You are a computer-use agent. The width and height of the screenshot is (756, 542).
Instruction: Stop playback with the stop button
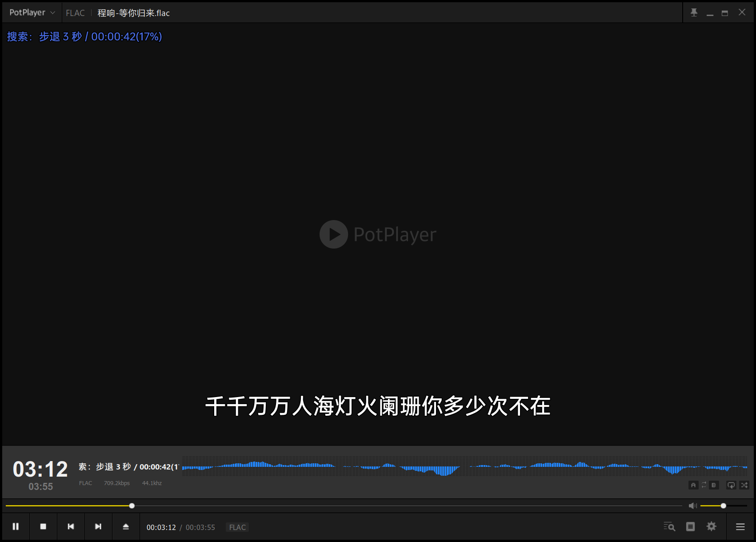tap(43, 526)
